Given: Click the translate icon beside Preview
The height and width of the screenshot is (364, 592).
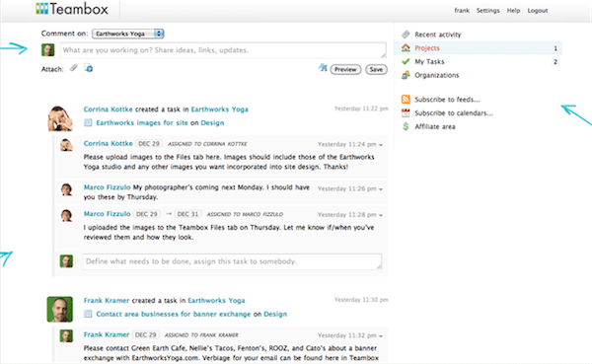Looking at the screenshot, I should 323,68.
